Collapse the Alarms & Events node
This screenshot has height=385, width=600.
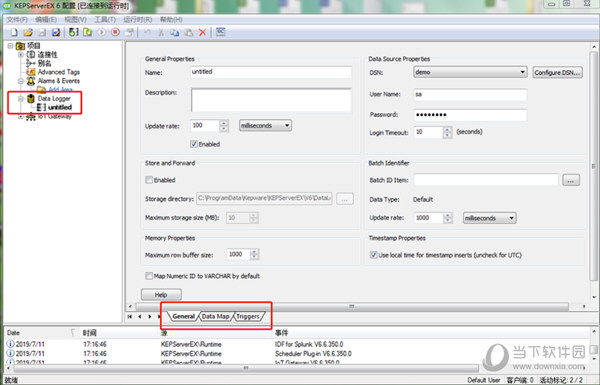[21, 81]
